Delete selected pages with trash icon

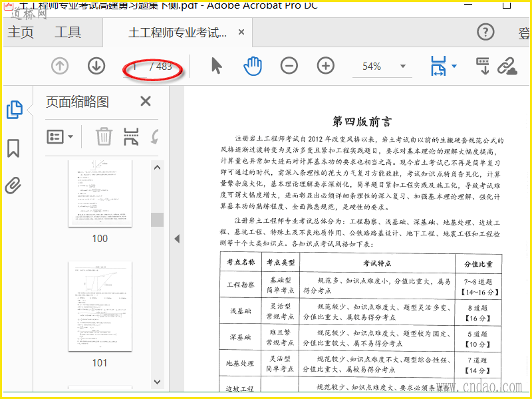point(104,137)
